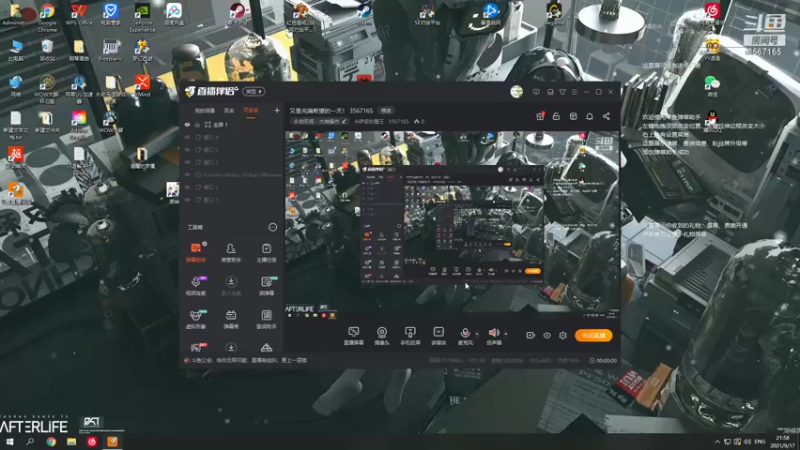Open GeForce Experience desktop shortcut
This screenshot has height=450, width=800.
click(x=142, y=17)
